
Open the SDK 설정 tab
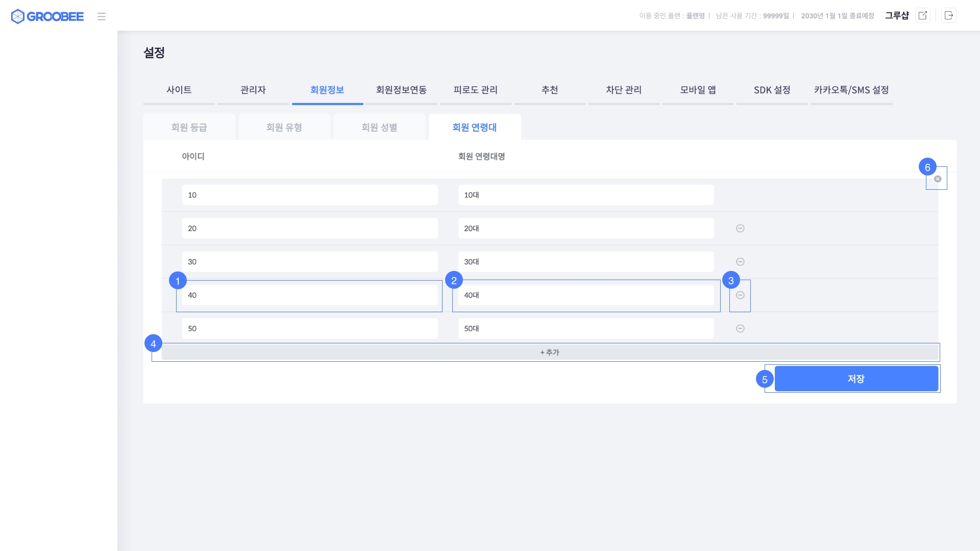[772, 90]
